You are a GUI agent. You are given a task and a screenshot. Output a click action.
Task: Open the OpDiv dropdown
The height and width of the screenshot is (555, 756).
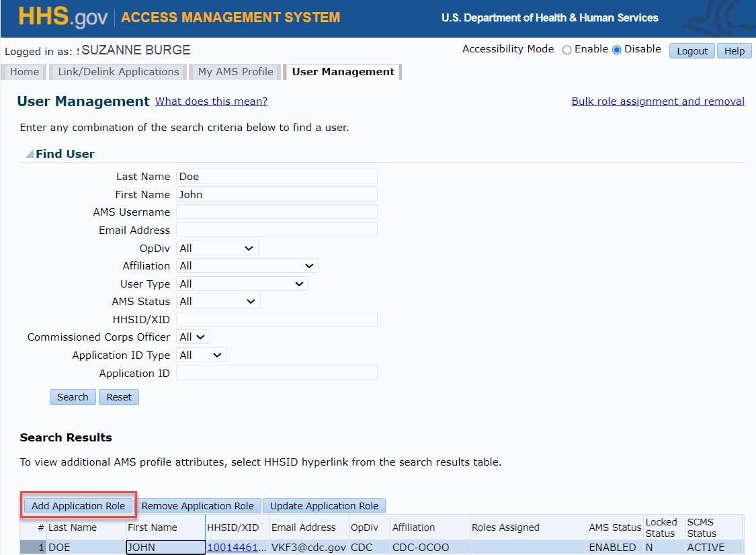click(217, 248)
